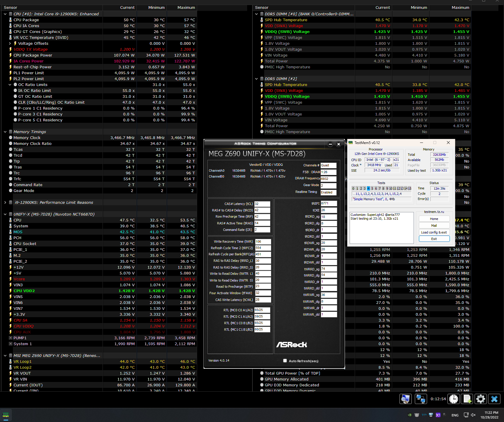Click the test 15 box in TestMem5

[410, 188]
